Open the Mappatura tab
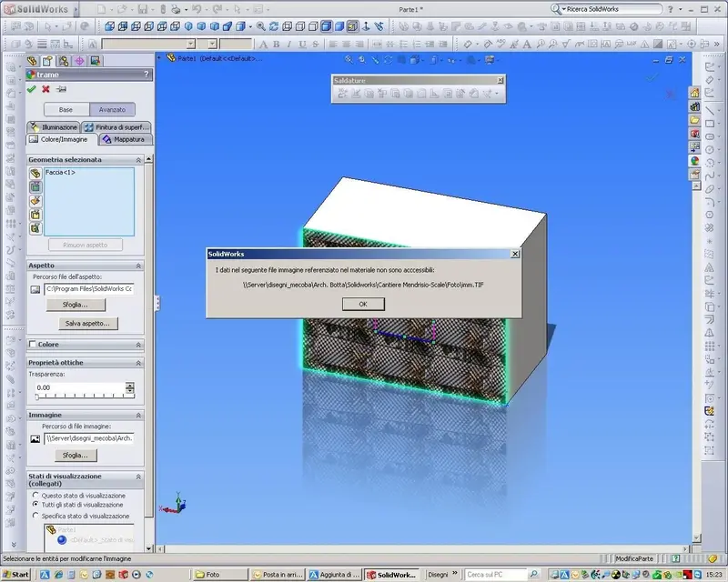Viewport: 728px width, 582px height. click(x=125, y=139)
